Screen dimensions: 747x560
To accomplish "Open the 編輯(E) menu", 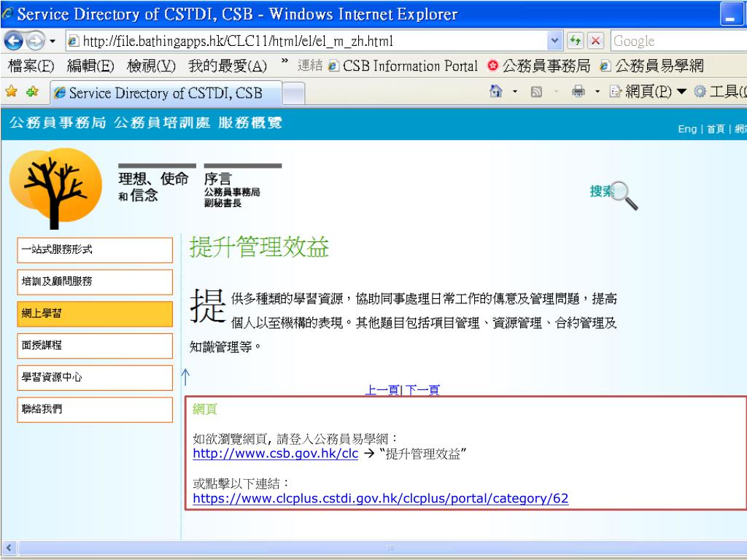I will (x=90, y=66).
